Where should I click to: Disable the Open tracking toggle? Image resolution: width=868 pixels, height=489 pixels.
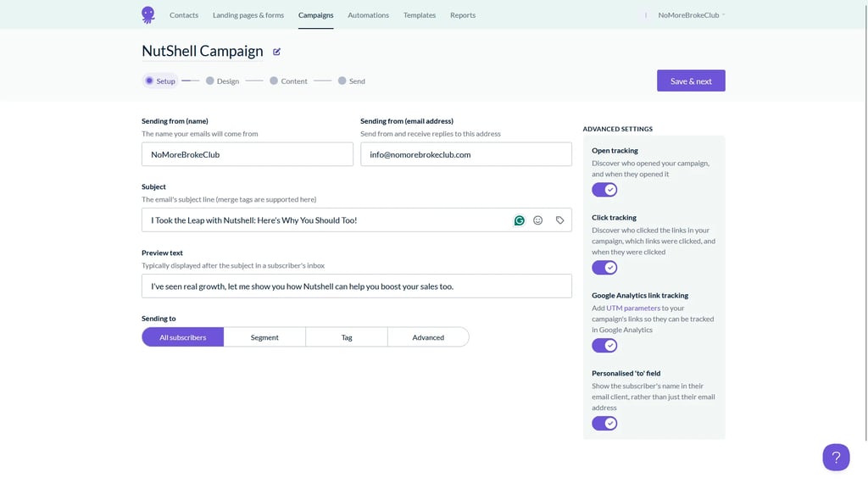(x=604, y=190)
